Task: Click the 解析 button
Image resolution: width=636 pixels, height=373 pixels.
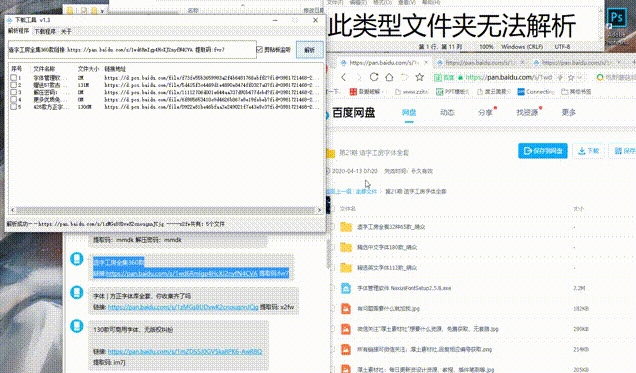Action: 309,50
